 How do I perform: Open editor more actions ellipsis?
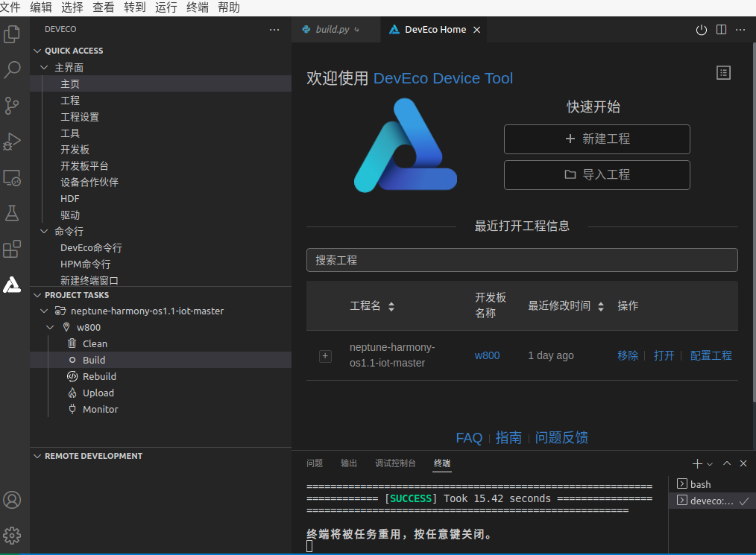click(x=740, y=30)
